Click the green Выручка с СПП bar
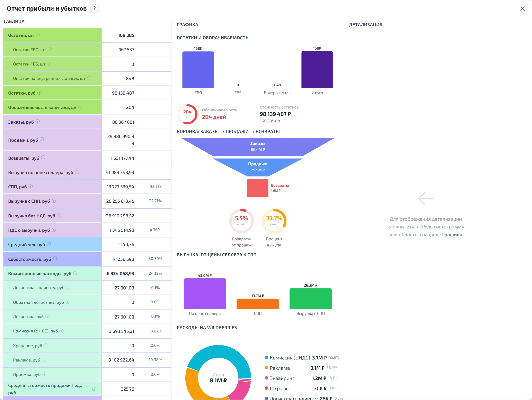Viewport: 532px width, 400px height. 310,298
